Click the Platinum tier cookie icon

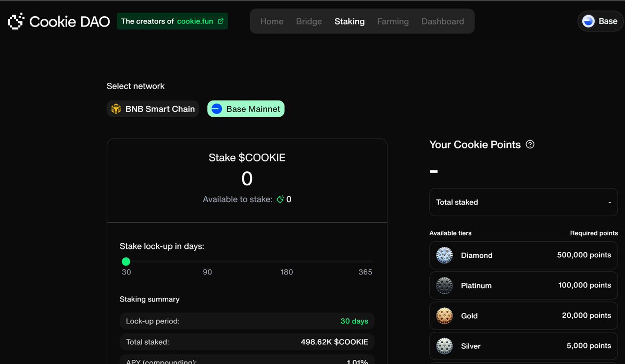(445, 285)
